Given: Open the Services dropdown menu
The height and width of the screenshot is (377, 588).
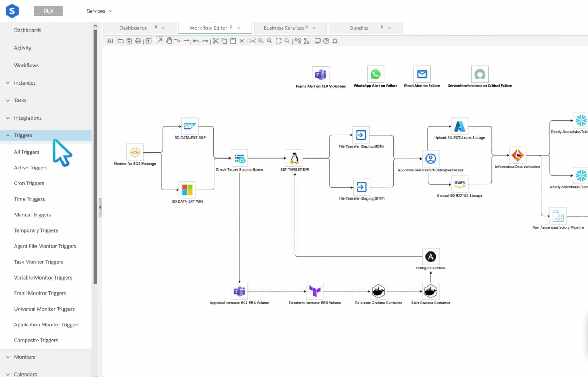Looking at the screenshot, I should pos(99,11).
